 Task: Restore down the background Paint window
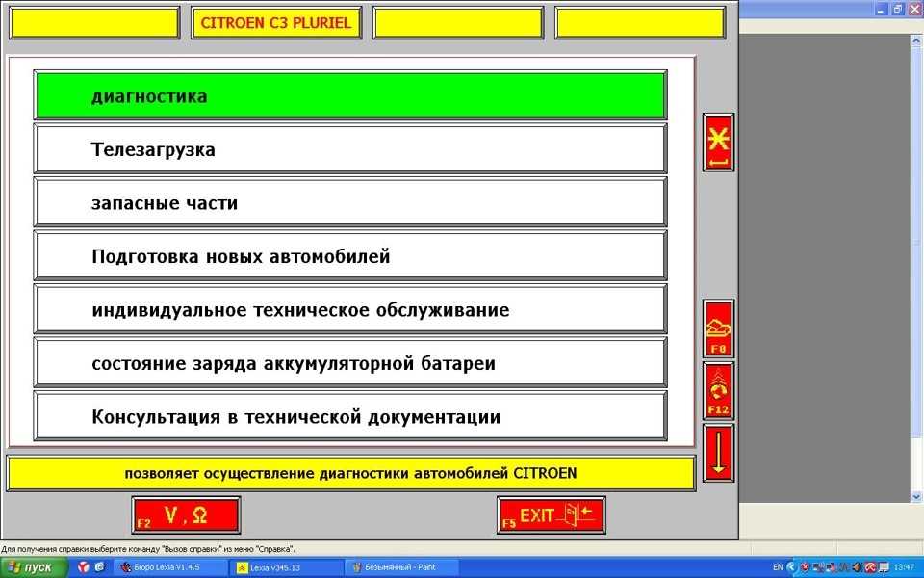(x=897, y=9)
